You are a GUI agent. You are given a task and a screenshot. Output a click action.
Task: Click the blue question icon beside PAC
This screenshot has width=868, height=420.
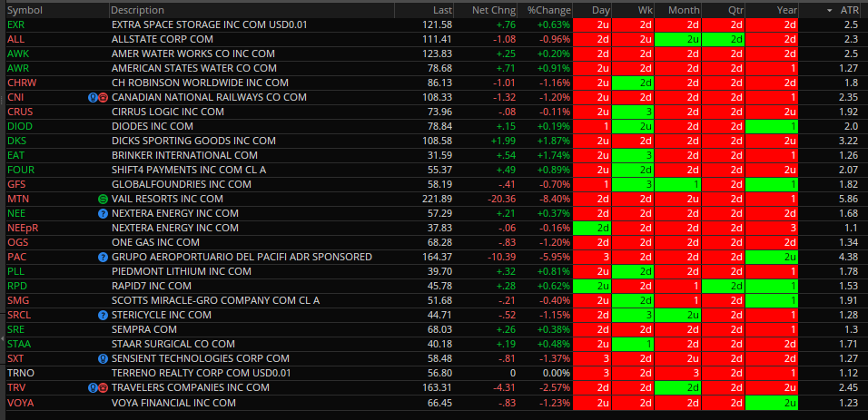(x=103, y=257)
